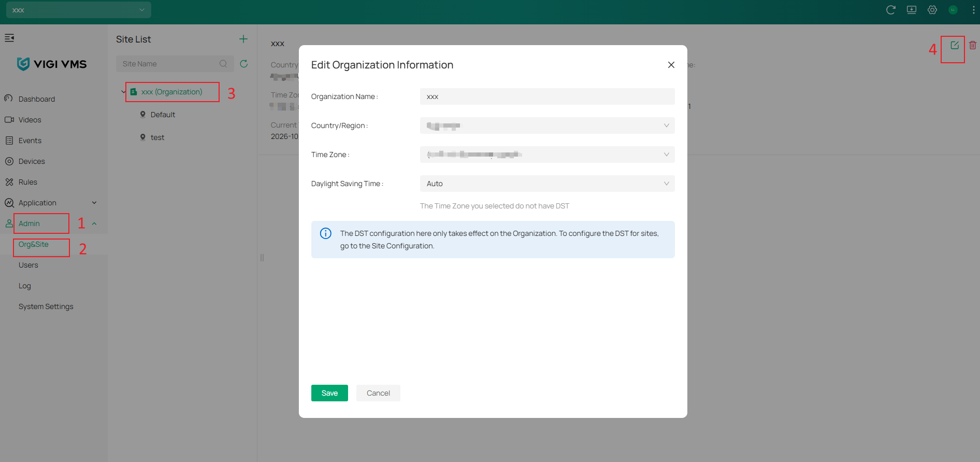Add a new site with plus icon
Screen dimensions: 980x462
[243, 39]
